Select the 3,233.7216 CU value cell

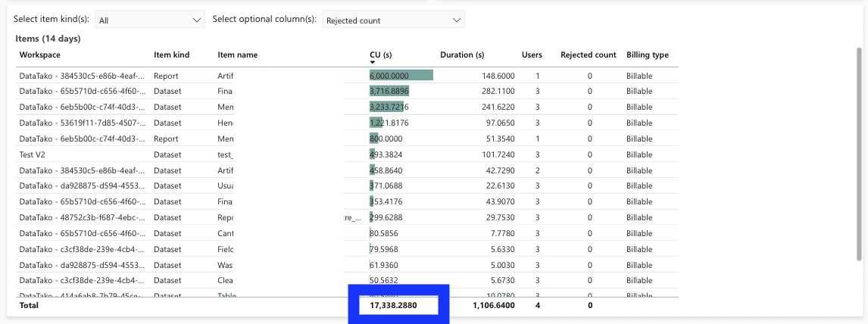389,107
